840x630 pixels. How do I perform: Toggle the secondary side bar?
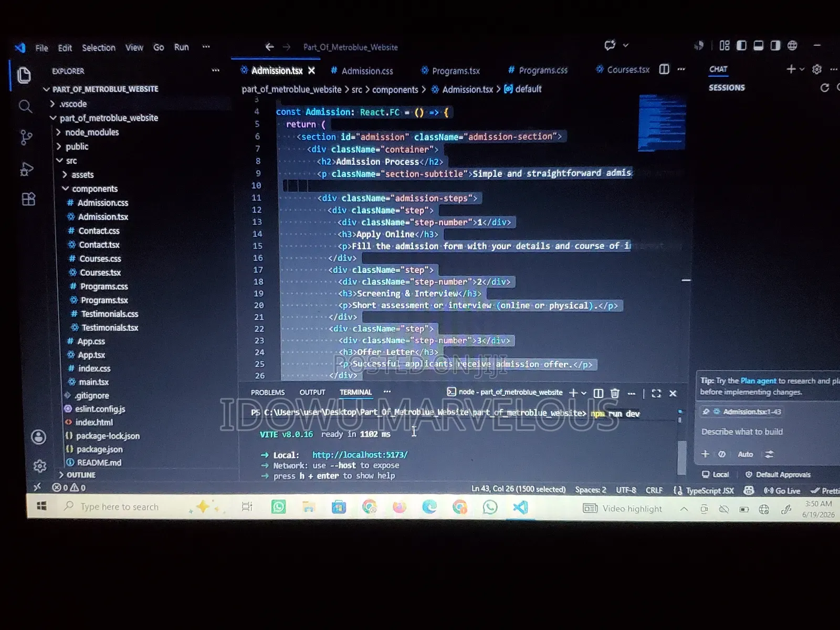(x=775, y=46)
